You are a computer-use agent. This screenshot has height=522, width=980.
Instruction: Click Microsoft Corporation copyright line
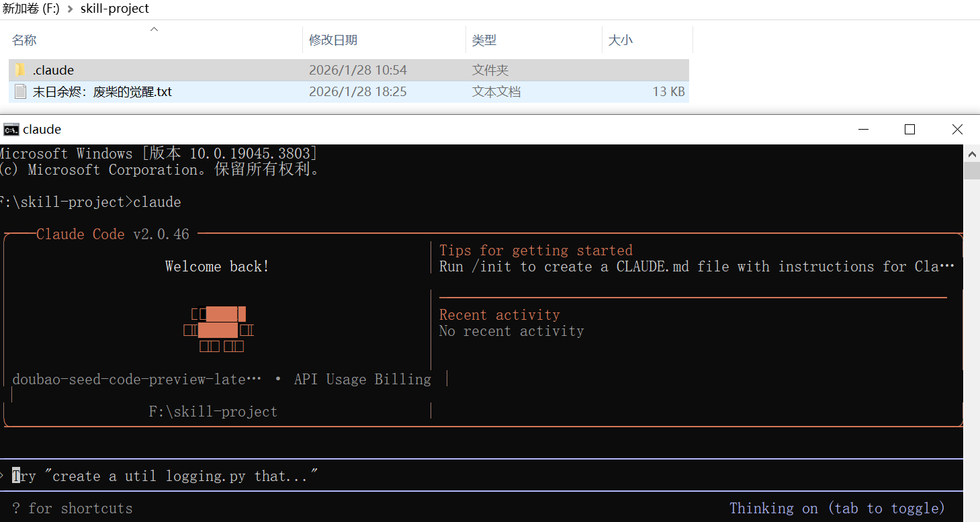161,170
